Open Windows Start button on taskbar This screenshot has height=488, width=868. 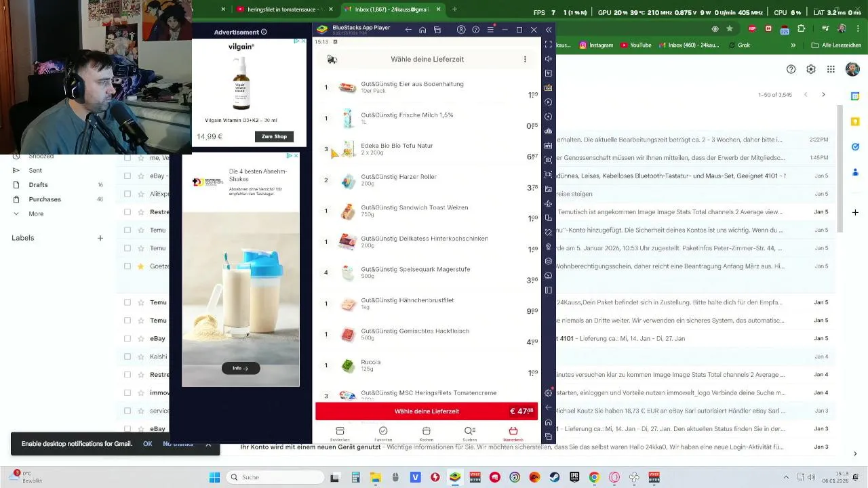pyautogui.click(x=214, y=477)
